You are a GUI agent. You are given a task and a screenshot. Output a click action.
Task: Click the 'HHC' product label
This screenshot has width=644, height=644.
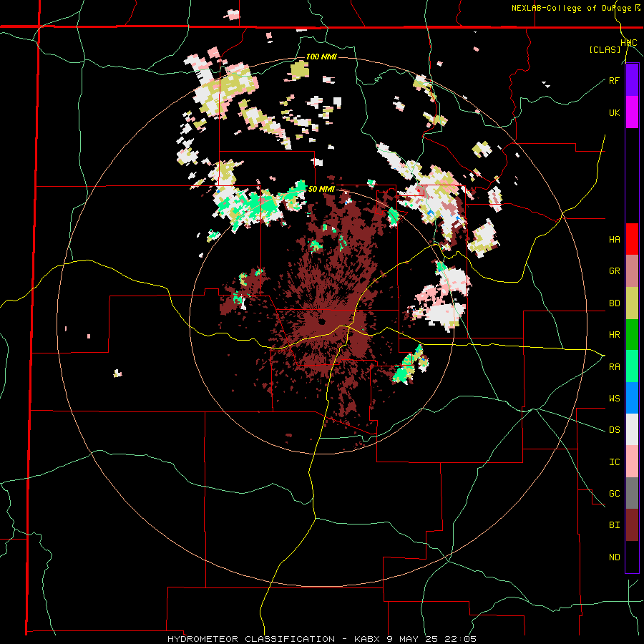[x=629, y=43]
